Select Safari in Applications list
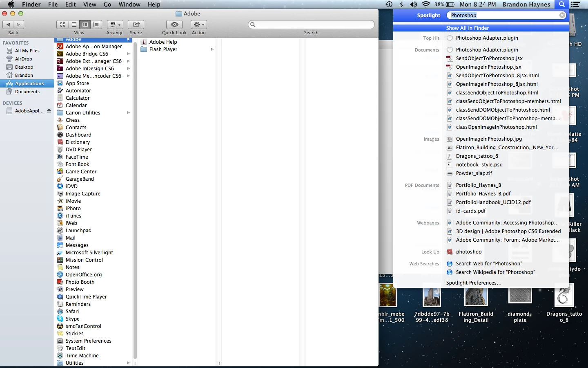Screen dimensions: 588x368 click(x=72, y=311)
